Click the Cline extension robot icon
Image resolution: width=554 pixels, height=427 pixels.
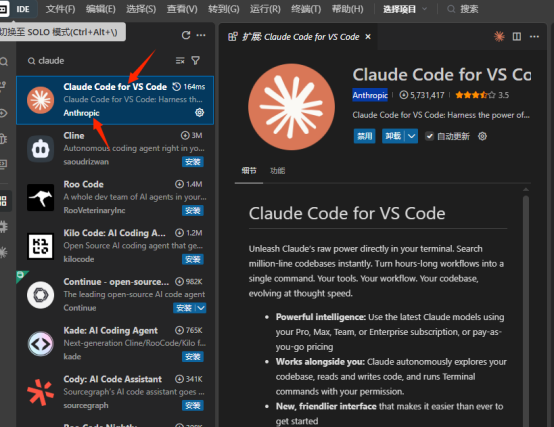click(41, 149)
